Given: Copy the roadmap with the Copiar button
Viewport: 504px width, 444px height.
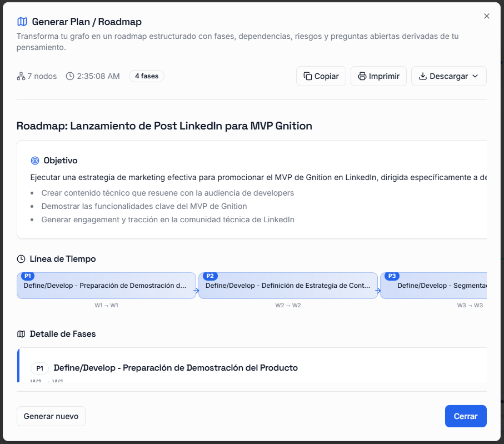Looking at the screenshot, I should pos(321,76).
